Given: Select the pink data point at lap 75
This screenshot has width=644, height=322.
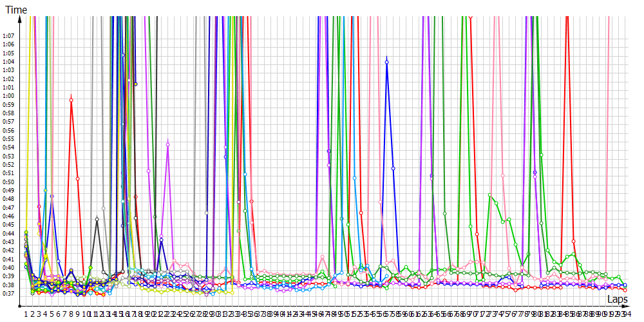Looking at the screenshot, I should click(502, 175).
